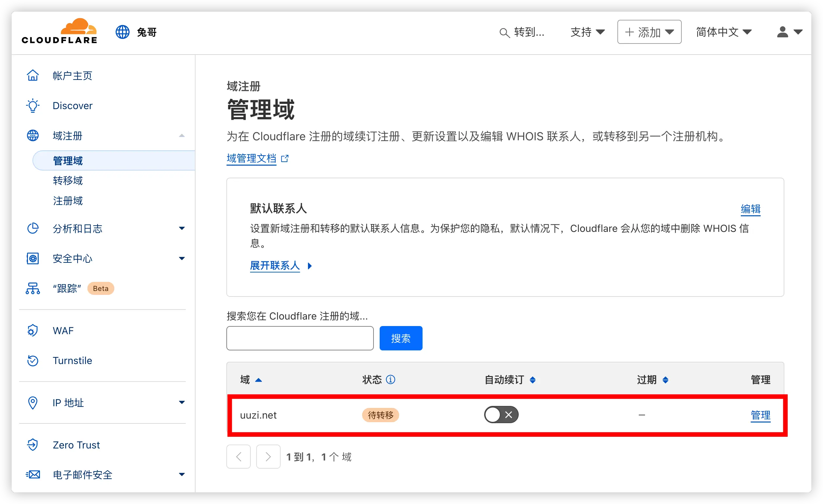823x504 pixels.
Task: Click the WAF shield icon
Action: click(x=33, y=331)
